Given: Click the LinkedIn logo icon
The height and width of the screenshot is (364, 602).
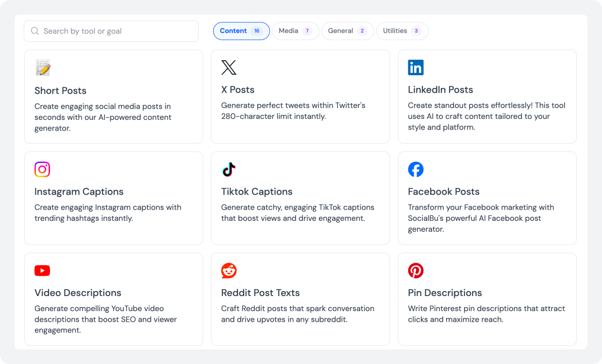Looking at the screenshot, I should pos(416,67).
